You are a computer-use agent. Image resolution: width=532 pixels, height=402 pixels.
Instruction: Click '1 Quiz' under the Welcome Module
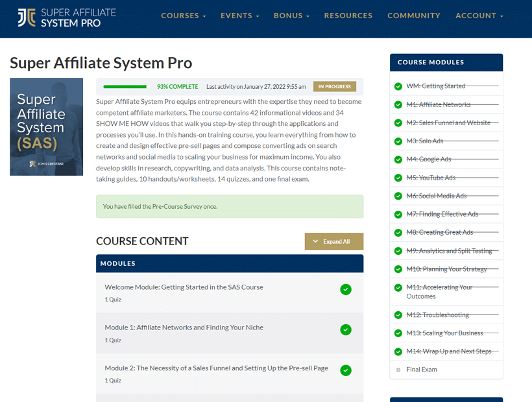(x=113, y=300)
